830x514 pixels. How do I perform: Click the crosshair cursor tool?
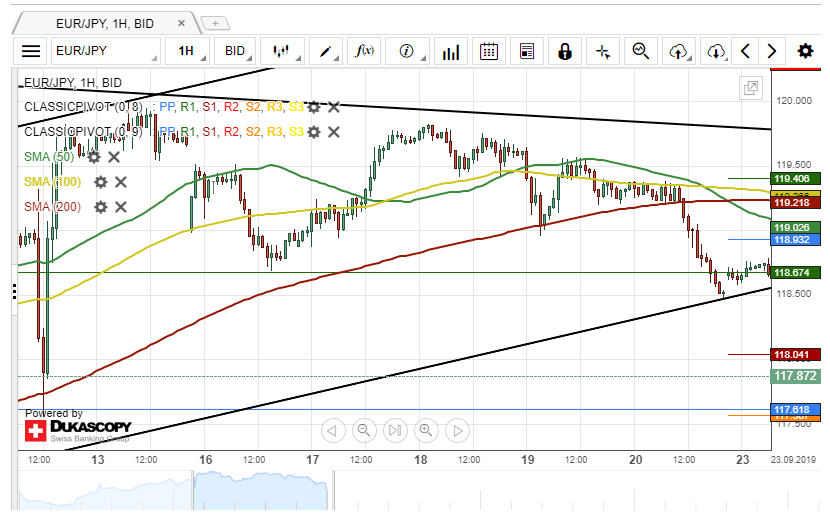603,51
